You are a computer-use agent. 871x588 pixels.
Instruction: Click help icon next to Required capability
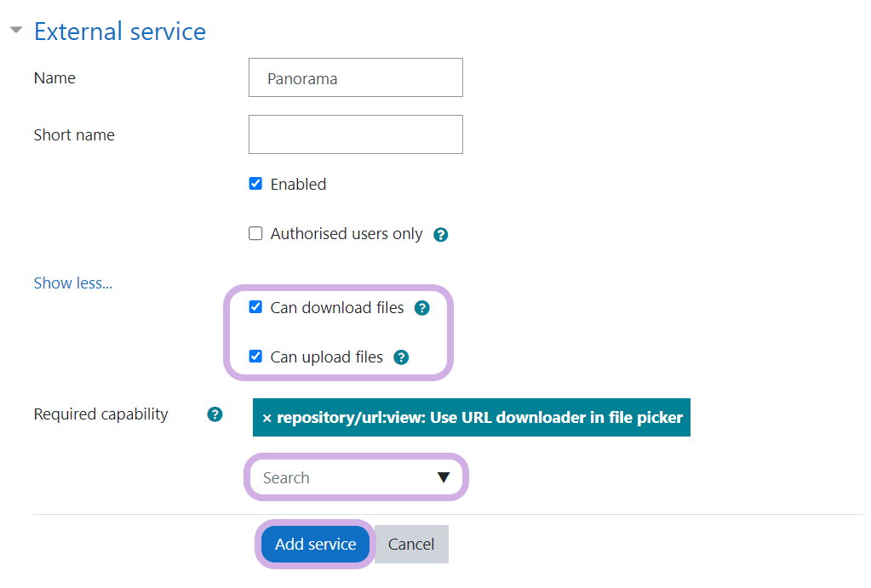click(215, 414)
